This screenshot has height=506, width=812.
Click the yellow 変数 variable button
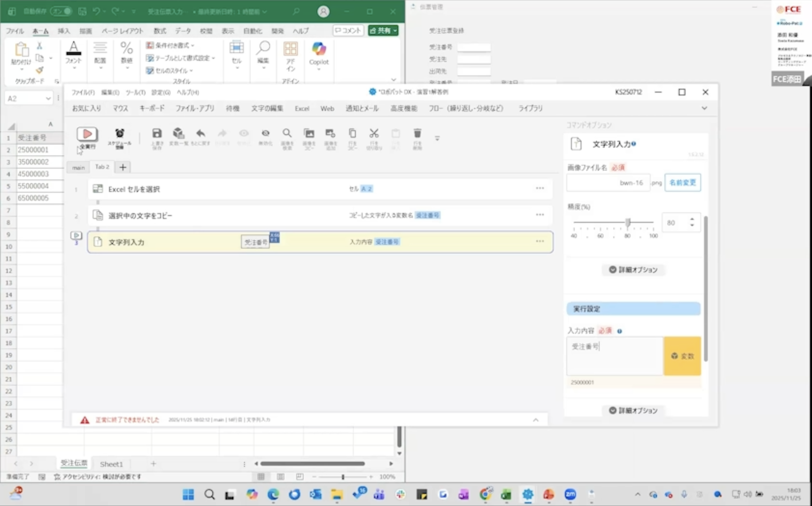[x=682, y=356]
